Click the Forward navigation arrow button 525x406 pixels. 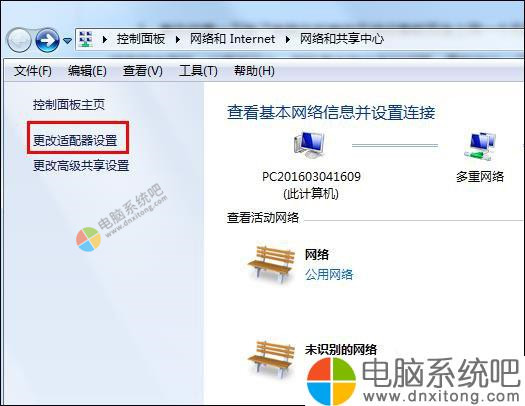coord(47,40)
